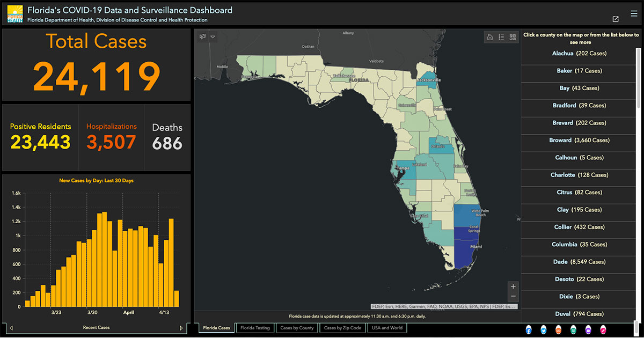Open the basemap gallery grid icon
The height and width of the screenshot is (338, 644).
click(513, 37)
